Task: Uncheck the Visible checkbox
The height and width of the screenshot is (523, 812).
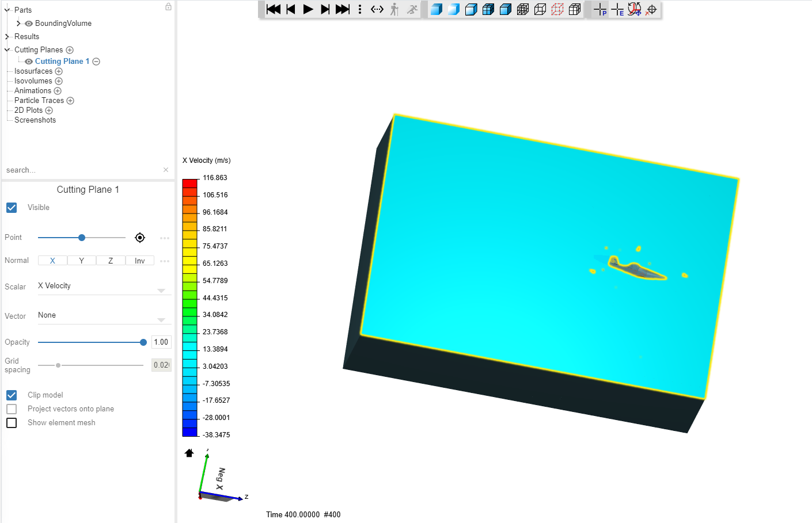Action: pyautogui.click(x=12, y=208)
